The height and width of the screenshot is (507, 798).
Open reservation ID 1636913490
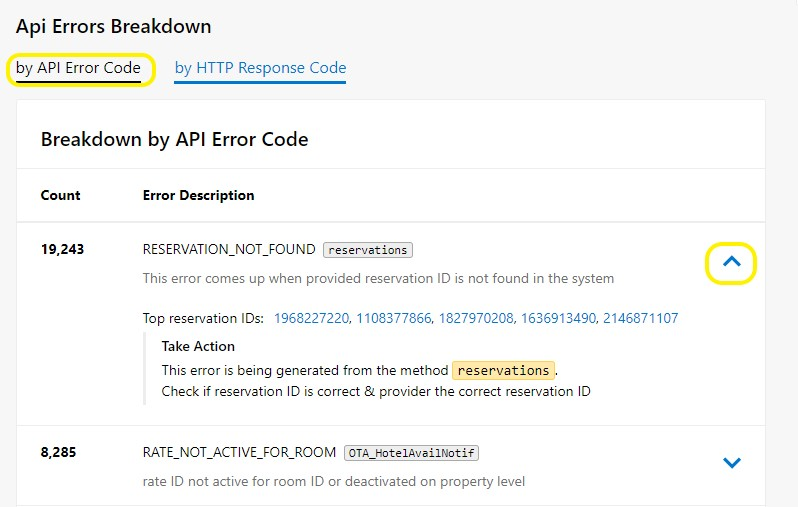[558, 318]
